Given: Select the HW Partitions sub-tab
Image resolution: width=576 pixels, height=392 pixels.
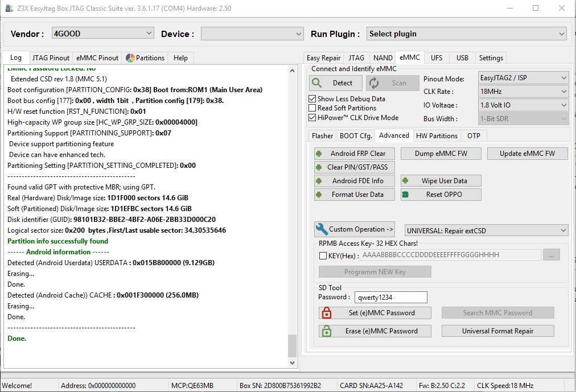Looking at the screenshot, I should [437, 136].
